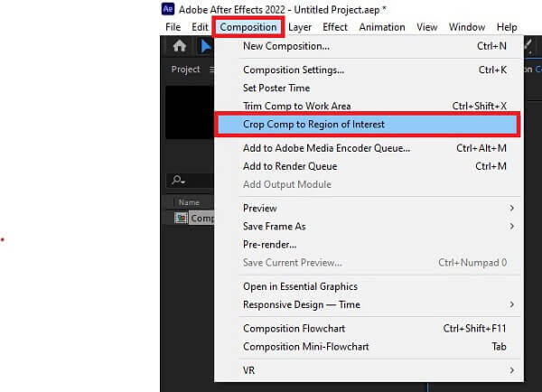Click the composition icon beside Comp item
Screen dimensions: 542x392
tap(181, 218)
